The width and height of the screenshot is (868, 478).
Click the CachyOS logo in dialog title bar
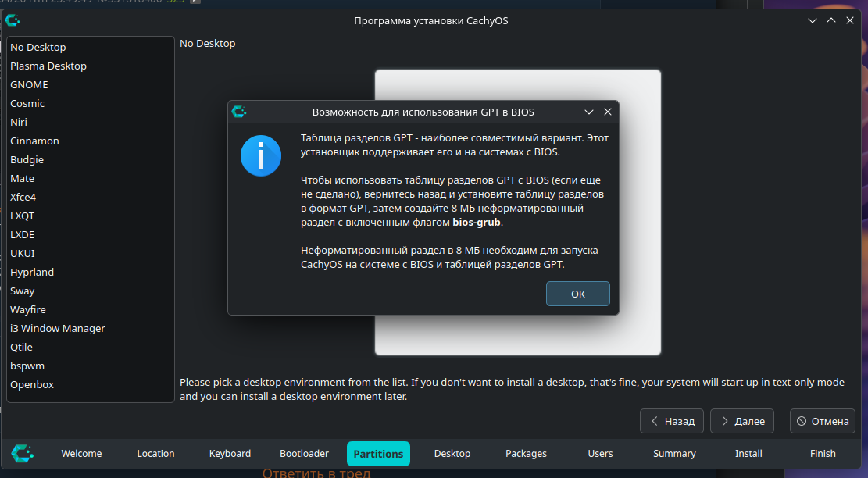pyautogui.click(x=239, y=112)
